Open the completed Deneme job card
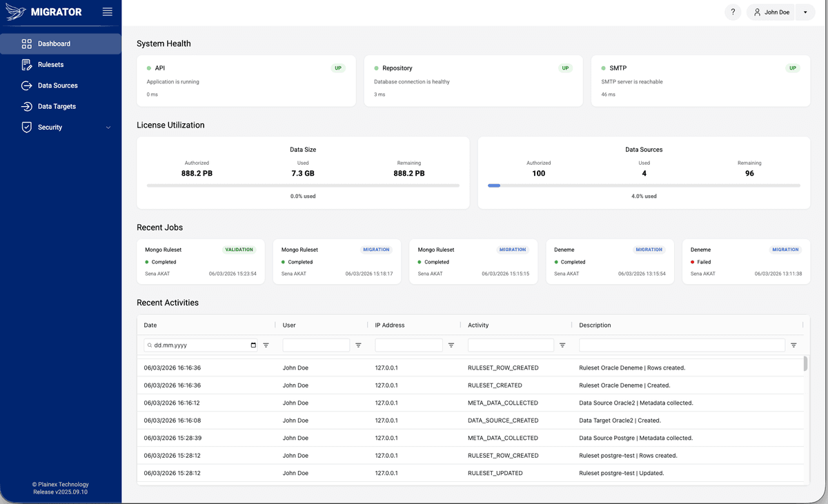This screenshot has height=504, width=828. 609,262
